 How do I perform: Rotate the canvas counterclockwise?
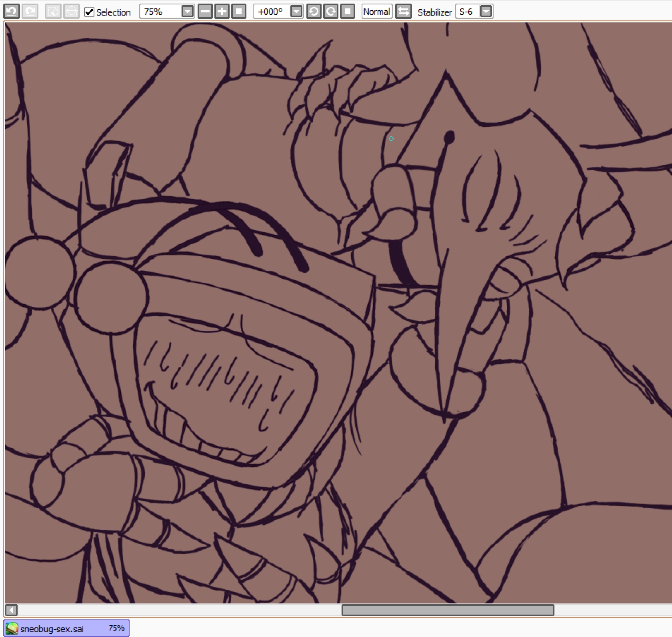point(314,12)
